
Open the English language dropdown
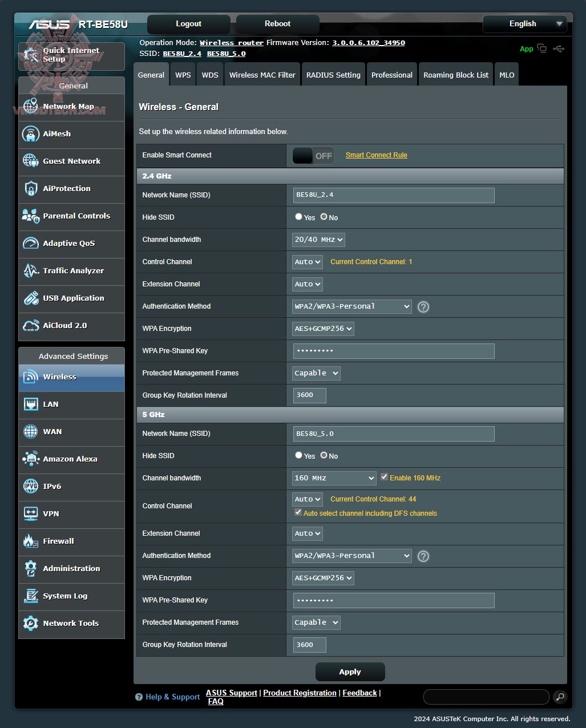click(525, 24)
